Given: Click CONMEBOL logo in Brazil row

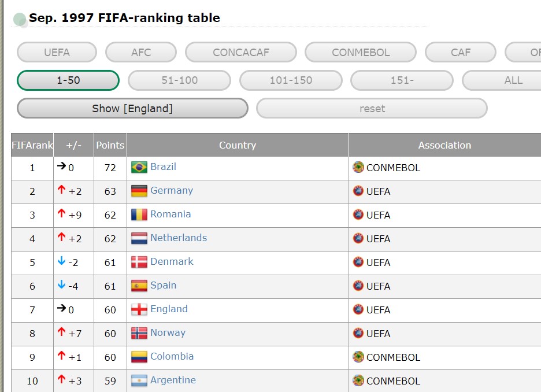Looking at the screenshot, I should pyautogui.click(x=358, y=168).
